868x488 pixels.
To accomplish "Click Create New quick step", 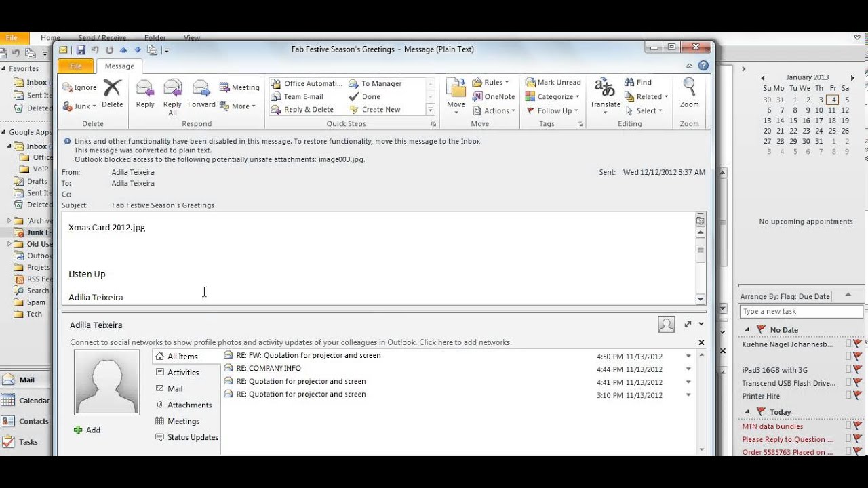I will (x=375, y=109).
